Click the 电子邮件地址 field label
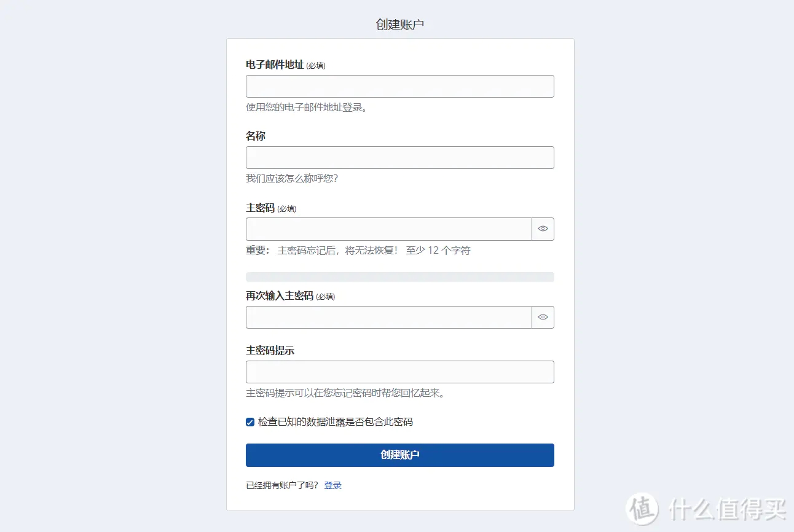This screenshot has width=794, height=532. [x=275, y=65]
